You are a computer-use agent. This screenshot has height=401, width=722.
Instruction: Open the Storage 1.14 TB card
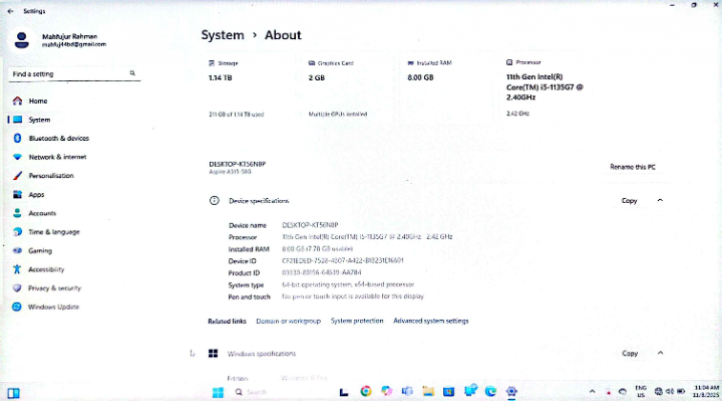[x=251, y=88]
